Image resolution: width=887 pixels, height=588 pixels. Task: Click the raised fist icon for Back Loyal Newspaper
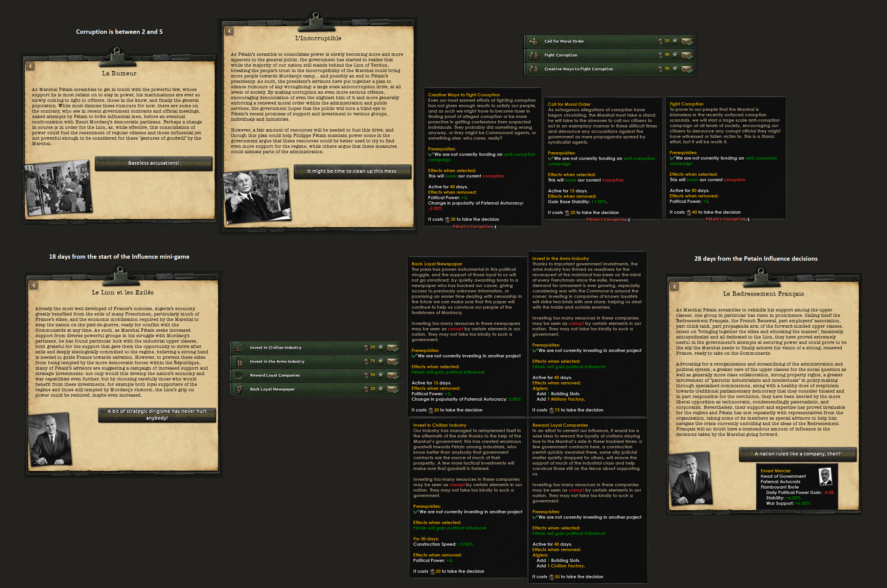pos(239,389)
